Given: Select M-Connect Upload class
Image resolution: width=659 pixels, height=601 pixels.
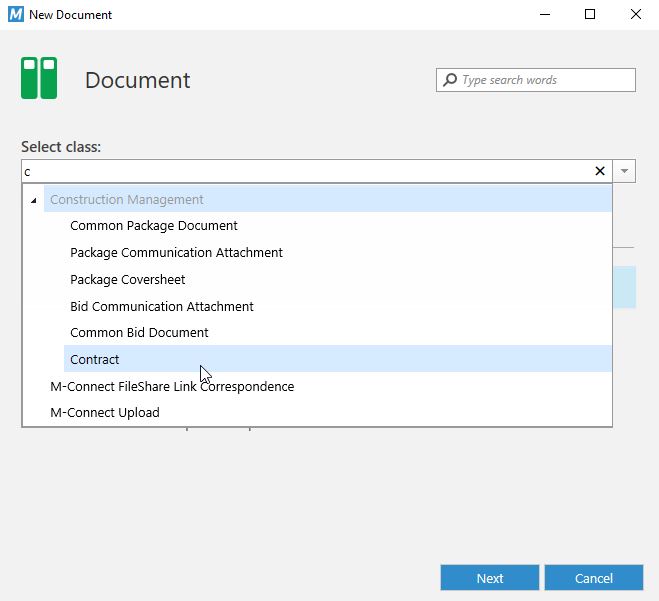Looking at the screenshot, I should (327, 412).
